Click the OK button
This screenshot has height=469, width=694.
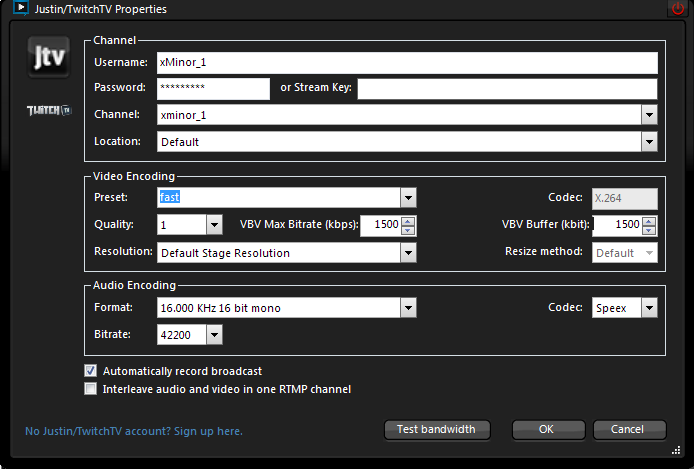click(x=548, y=430)
